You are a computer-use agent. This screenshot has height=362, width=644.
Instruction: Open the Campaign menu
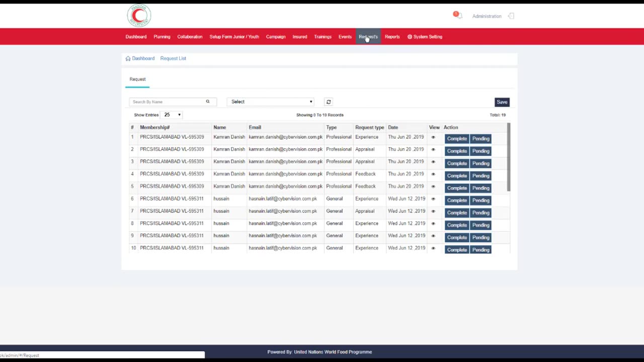[276, 37]
